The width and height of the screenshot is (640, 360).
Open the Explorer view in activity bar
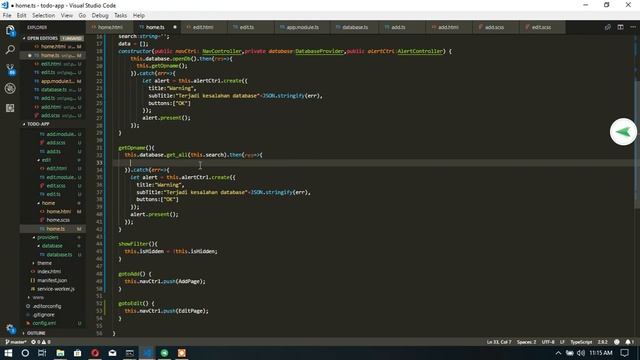10,31
